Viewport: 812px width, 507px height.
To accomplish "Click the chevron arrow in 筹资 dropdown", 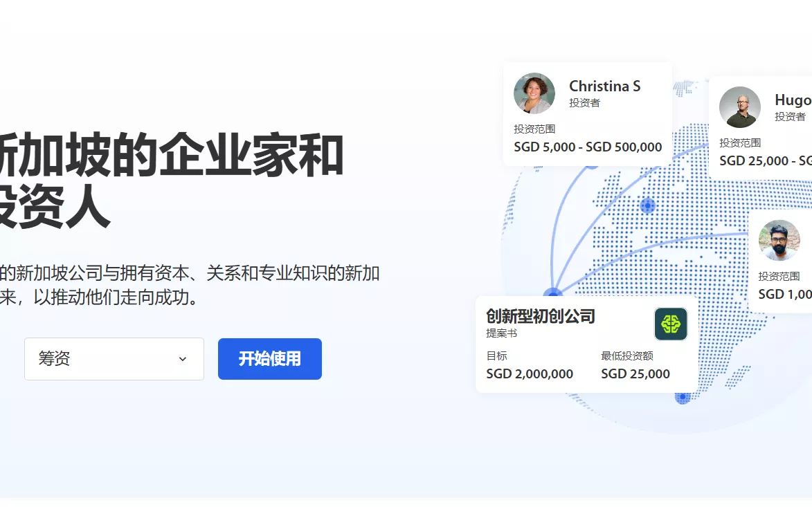I will [x=182, y=359].
